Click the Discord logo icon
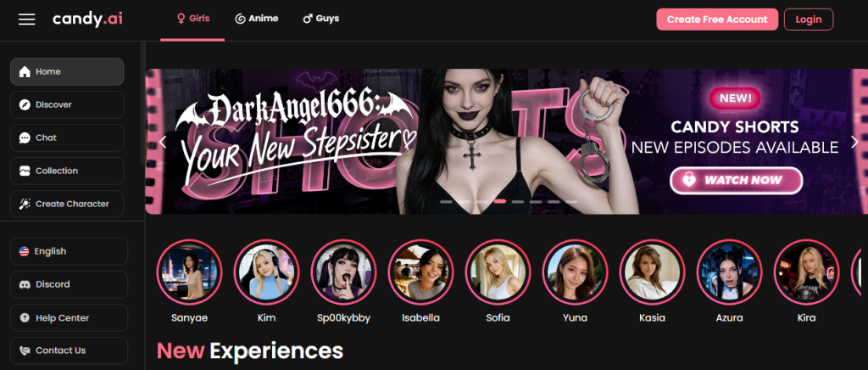This screenshot has height=370, width=868. pyautogui.click(x=25, y=284)
